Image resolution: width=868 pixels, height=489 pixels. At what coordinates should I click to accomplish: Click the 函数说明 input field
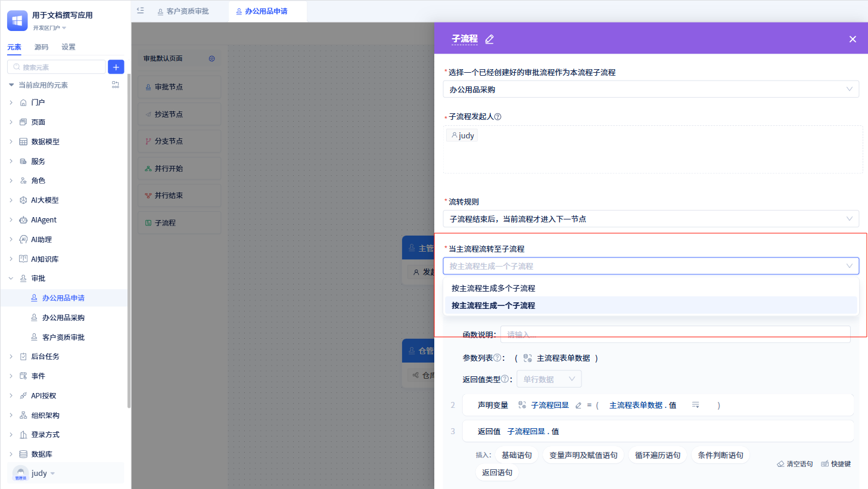coord(675,335)
